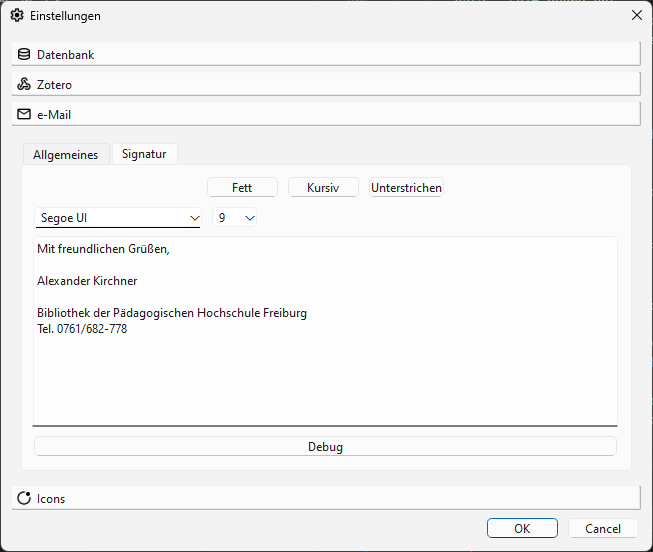
Task: Expand the Zotero settings section
Action: pos(326,84)
